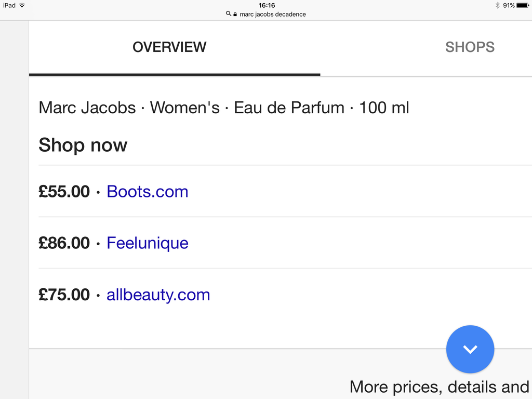Viewport: 532px width, 399px height.
Task: Select the £55.00 price text
Action: [64, 192]
